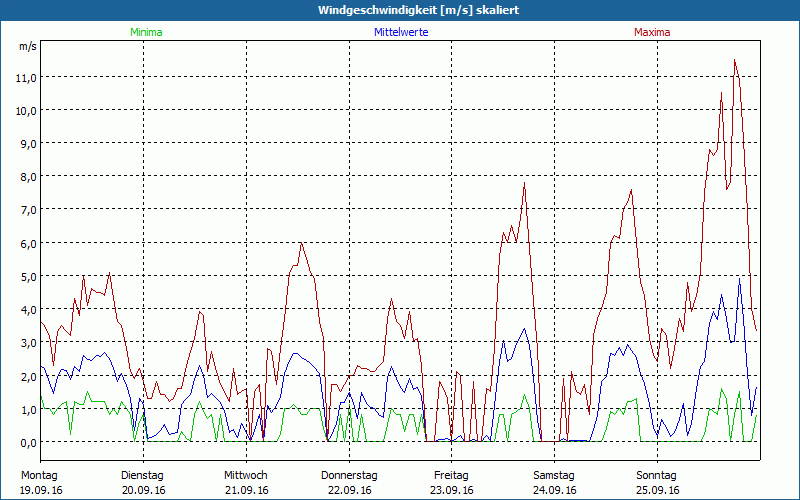Click the blue Mittelwerte peak on Sonntag
Screen dimensions: 800x500
pyautogui.click(x=739, y=279)
